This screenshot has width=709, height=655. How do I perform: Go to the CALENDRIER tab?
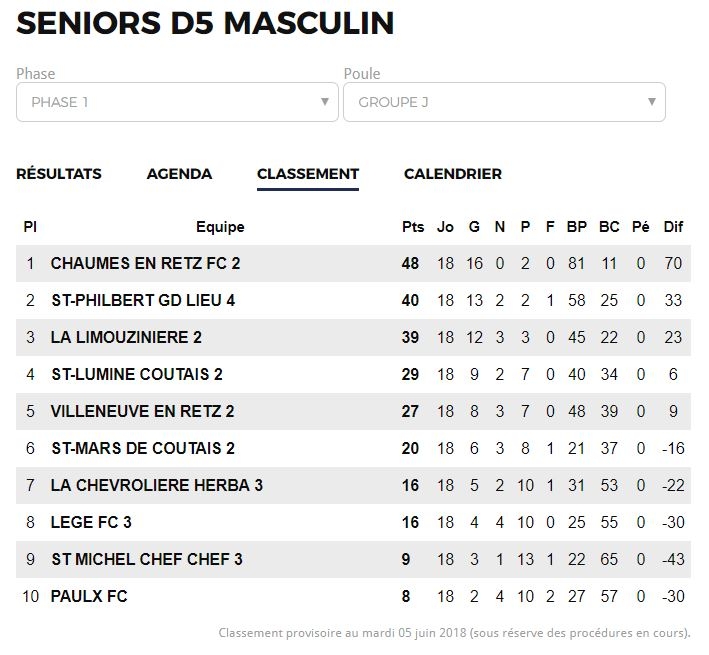(x=453, y=174)
